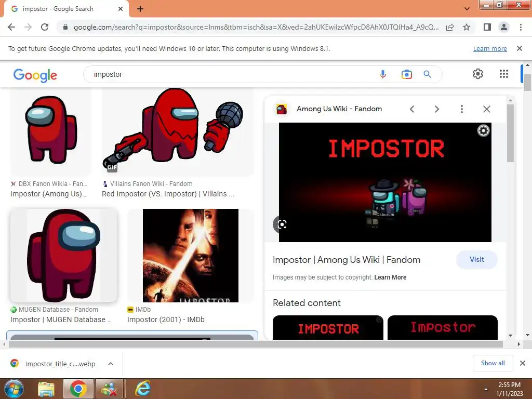532x399 pixels.
Task: Click Lens search-inside-image icon on preview
Action: [x=282, y=224]
